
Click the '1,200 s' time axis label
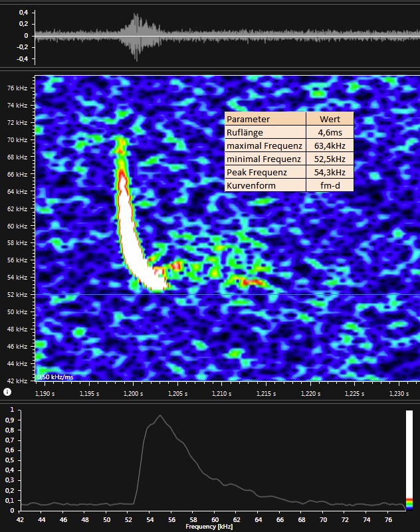point(133,393)
